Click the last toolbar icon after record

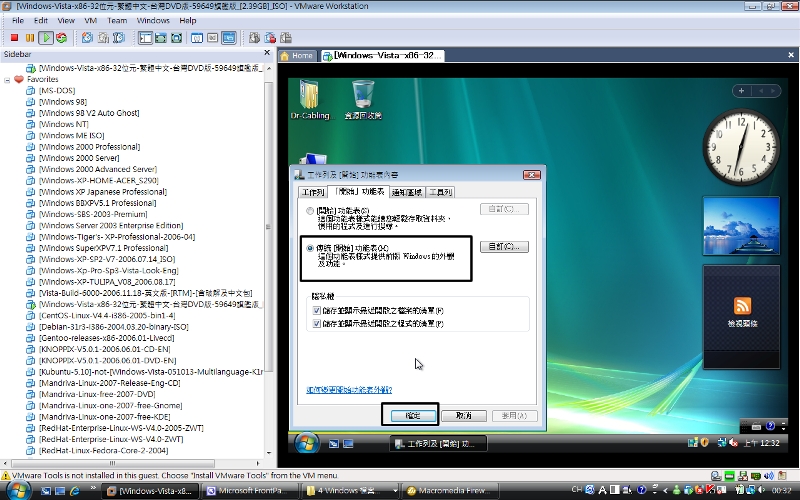click(x=286, y=38)
